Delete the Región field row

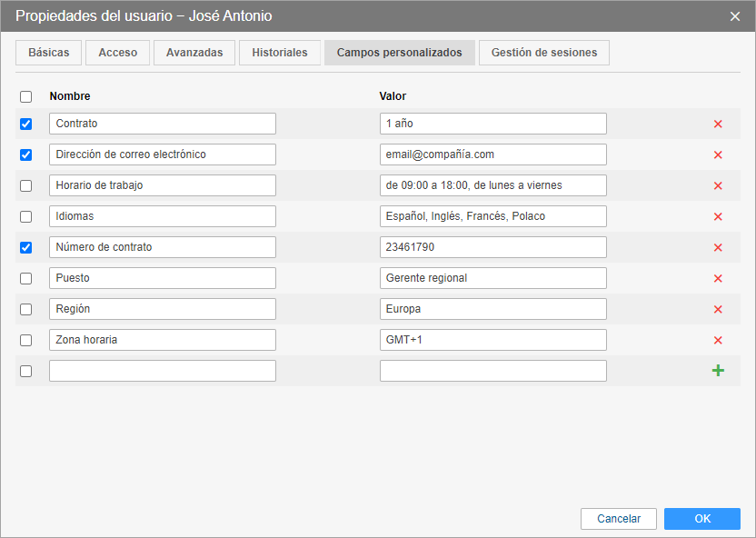(718, 309)
